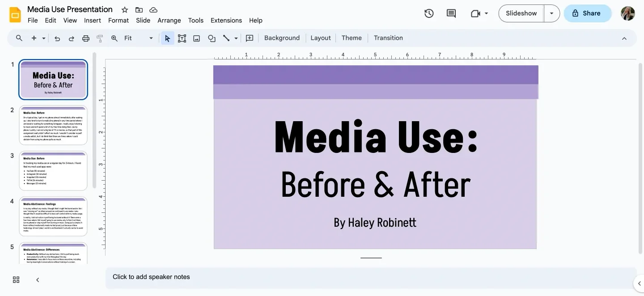Select slide 2 Media Use: Before thumbnail

53,125
